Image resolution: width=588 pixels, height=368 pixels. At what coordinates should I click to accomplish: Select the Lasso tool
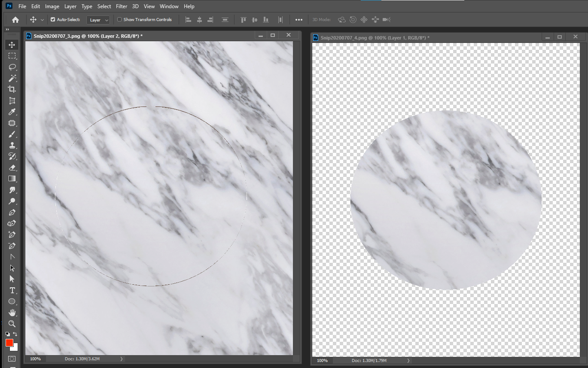click(x=12, y=67)
